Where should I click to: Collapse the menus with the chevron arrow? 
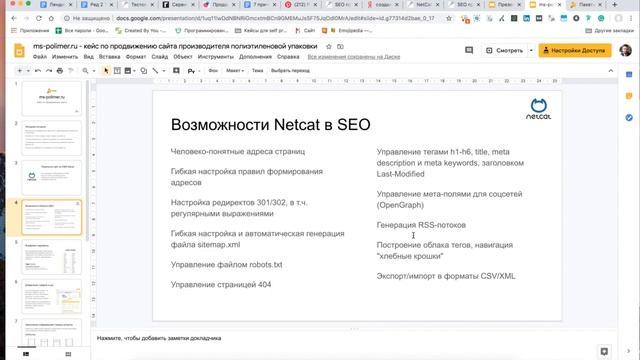[x=611, y=71]
